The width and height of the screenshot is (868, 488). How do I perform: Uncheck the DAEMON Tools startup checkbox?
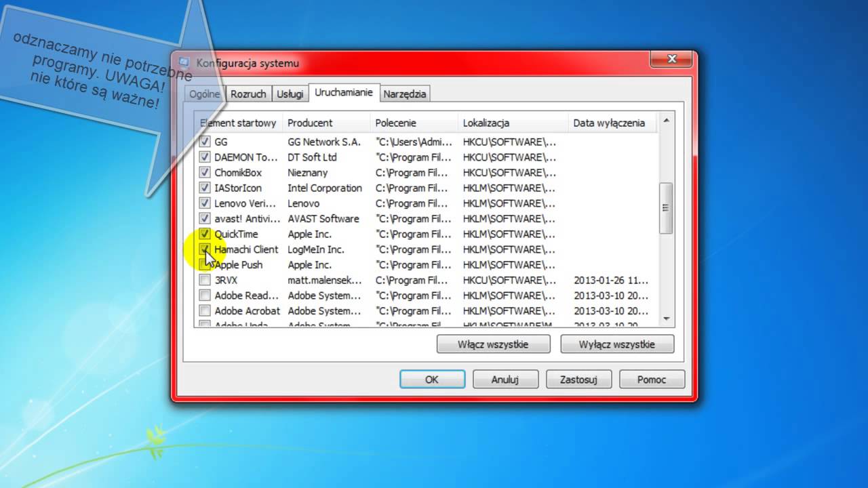205,157
